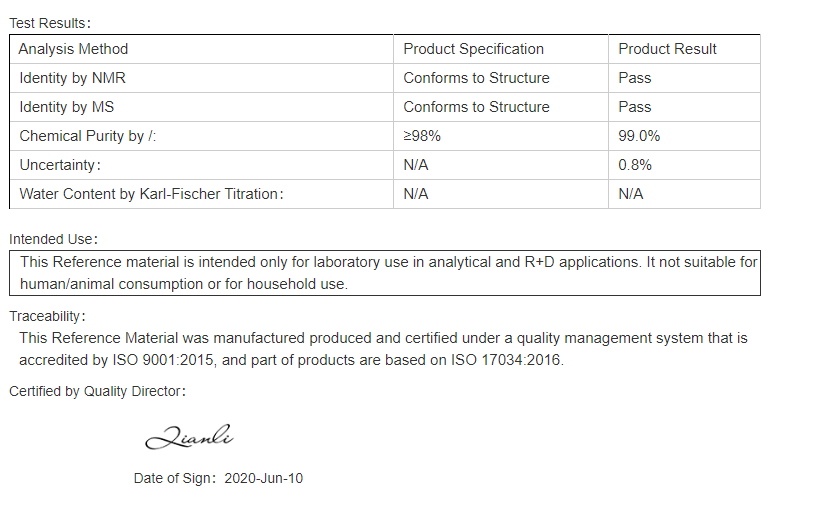Screen dimensions: 828x516
Task: Click the Test Results heading
Action: click(50, 23)
